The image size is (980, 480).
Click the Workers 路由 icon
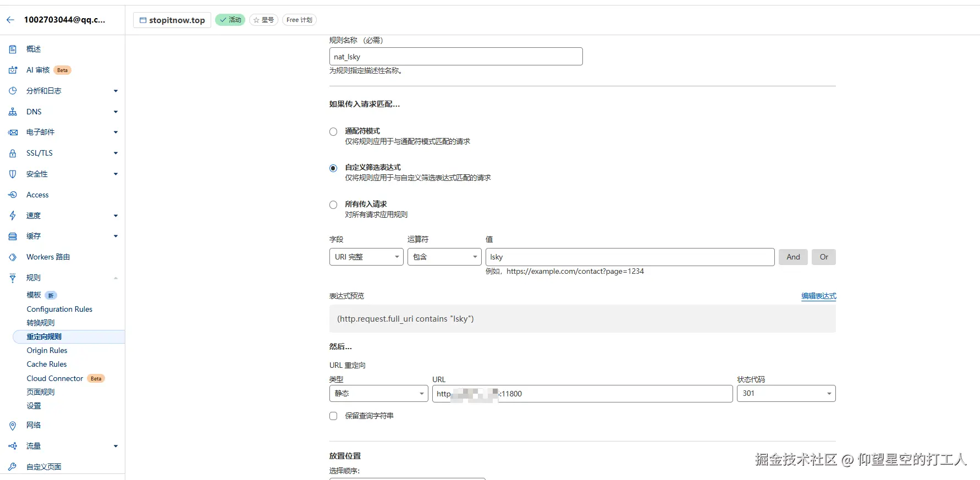coord(13,257)
